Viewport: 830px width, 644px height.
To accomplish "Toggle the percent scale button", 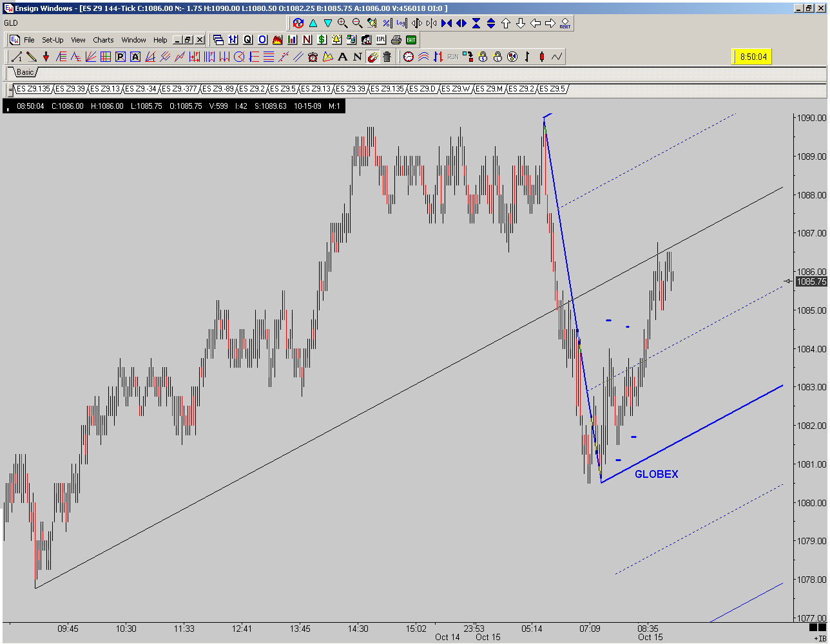I will click(x=387, y=23).
